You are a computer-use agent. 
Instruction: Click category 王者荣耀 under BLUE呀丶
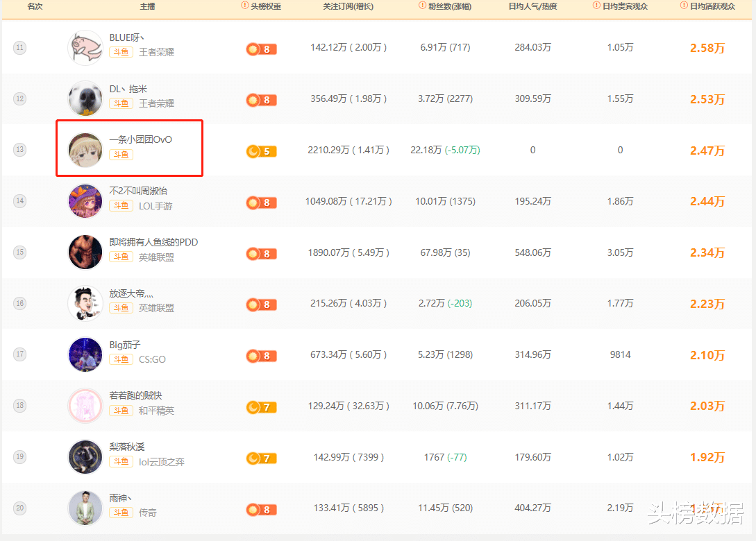157,52
